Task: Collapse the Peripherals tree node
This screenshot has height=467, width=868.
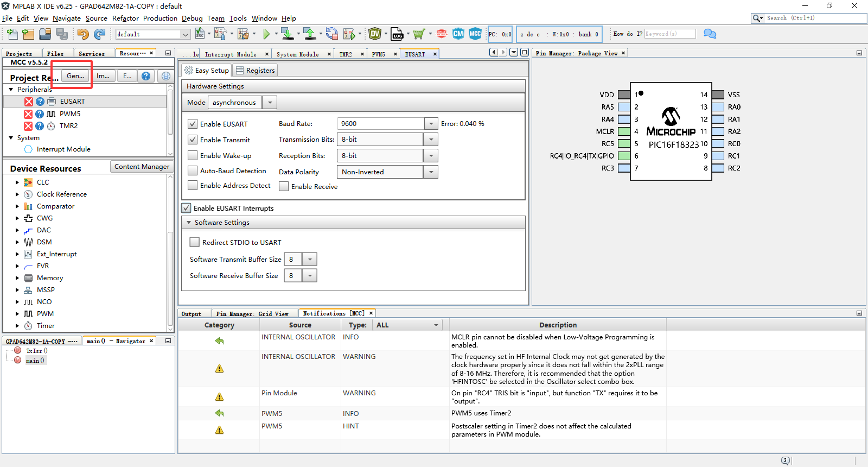Action: tap(11, 90)
